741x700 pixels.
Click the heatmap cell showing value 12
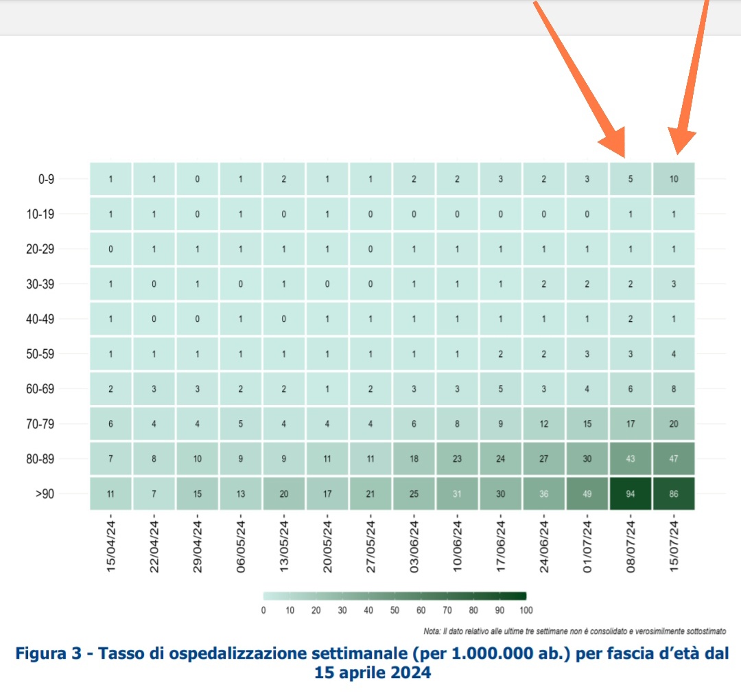tap(544, 424)
